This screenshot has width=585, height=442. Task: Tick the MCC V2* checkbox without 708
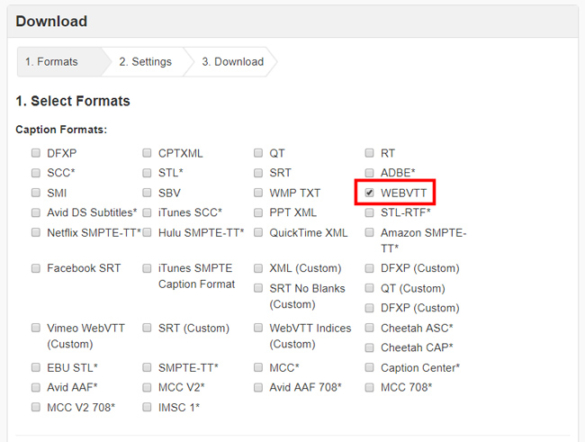pyautogui.click(x=147, y=387)
